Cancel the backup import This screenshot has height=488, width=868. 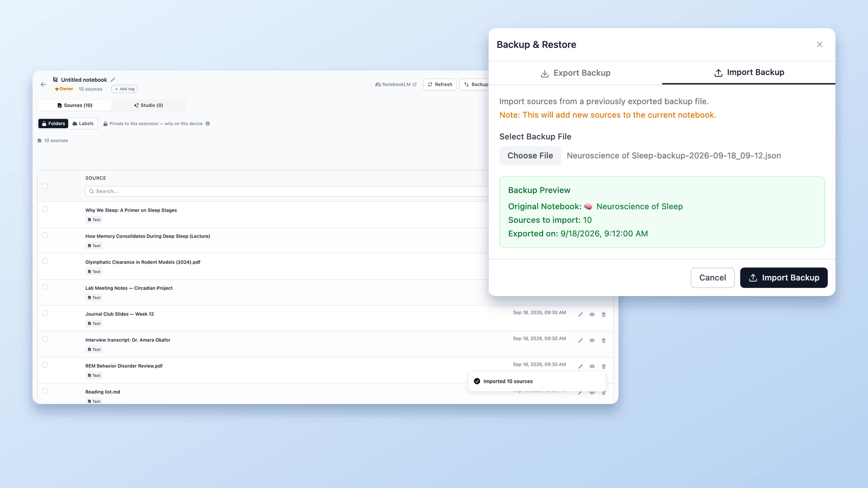(712, 278)
